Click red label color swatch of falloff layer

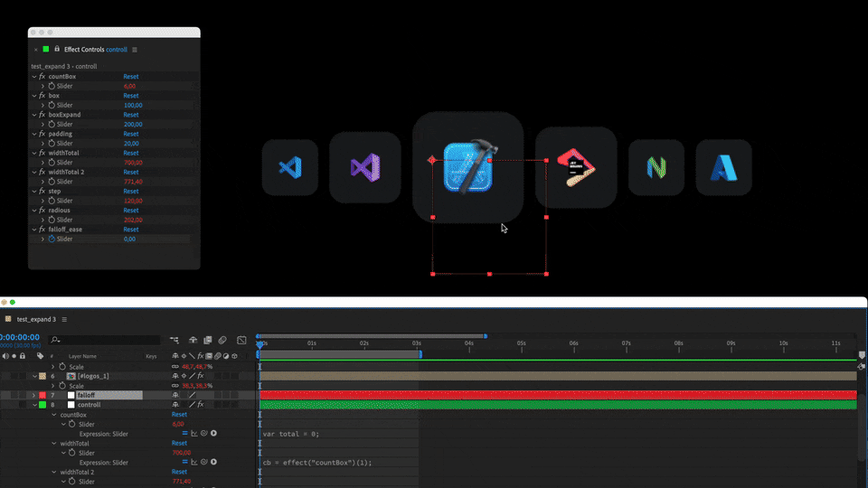[42, 395]
